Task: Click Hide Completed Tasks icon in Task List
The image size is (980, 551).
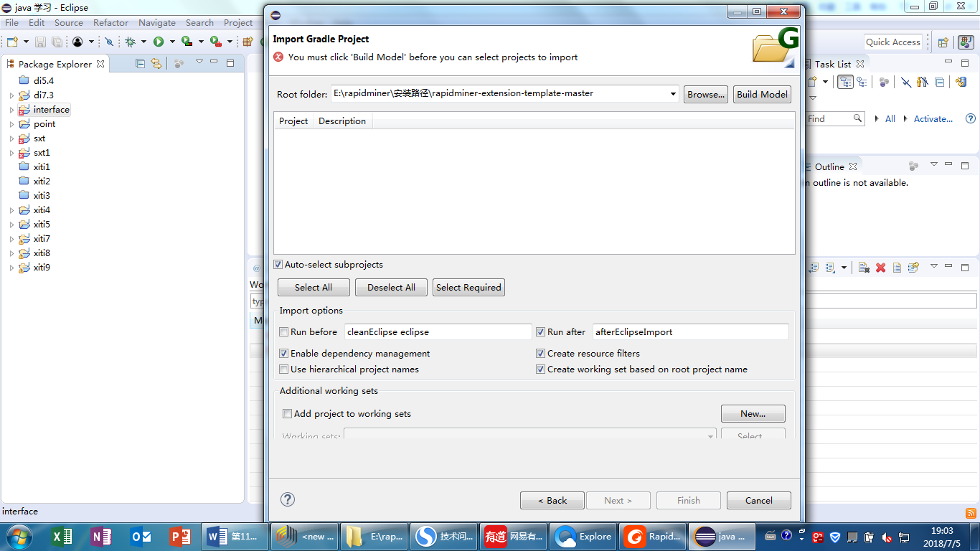Action: pos(906,83)
